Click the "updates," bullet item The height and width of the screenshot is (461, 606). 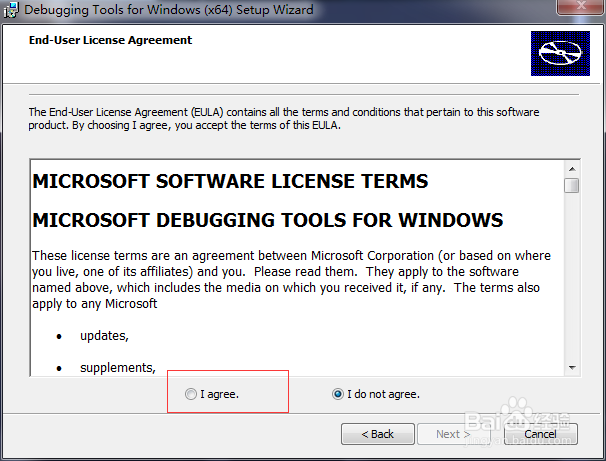tap(104, 336)
